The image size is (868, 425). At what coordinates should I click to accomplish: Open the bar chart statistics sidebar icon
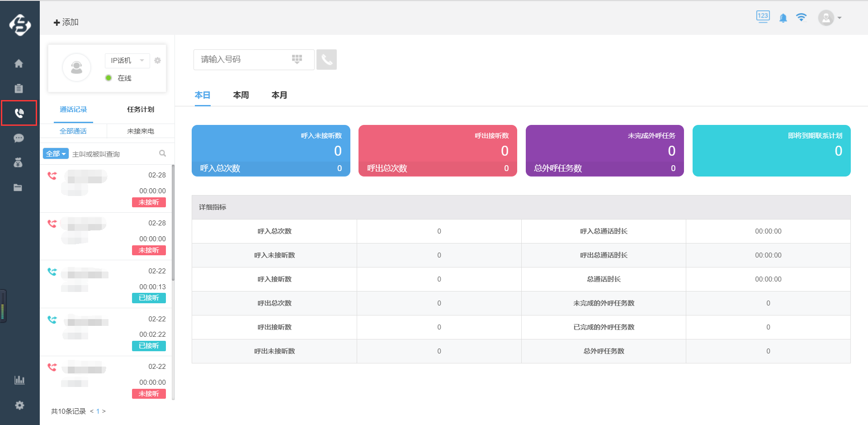pyautogui.click(x=19, y=380)
